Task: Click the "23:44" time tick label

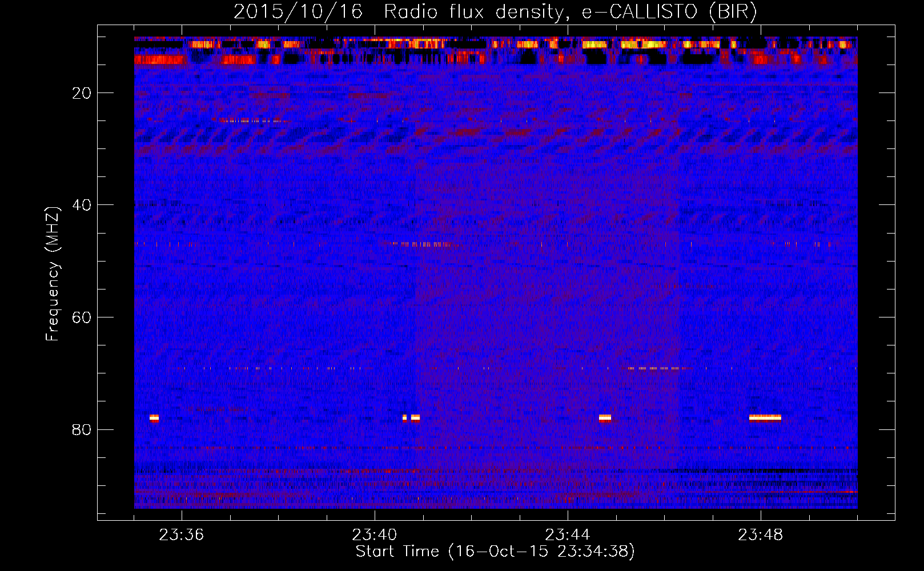Action: click(x=568, y=535)
